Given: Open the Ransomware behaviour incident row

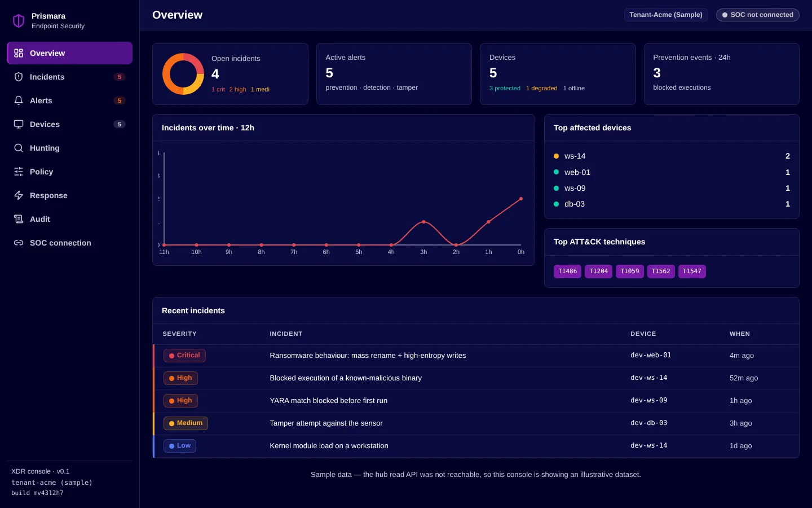Looking at the screenshot, I should click(x=476, y=356).
